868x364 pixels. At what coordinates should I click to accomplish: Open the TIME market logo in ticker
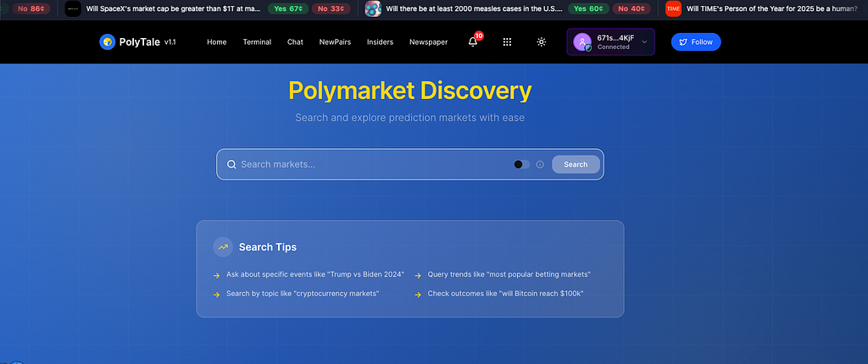tap(673, 8)
